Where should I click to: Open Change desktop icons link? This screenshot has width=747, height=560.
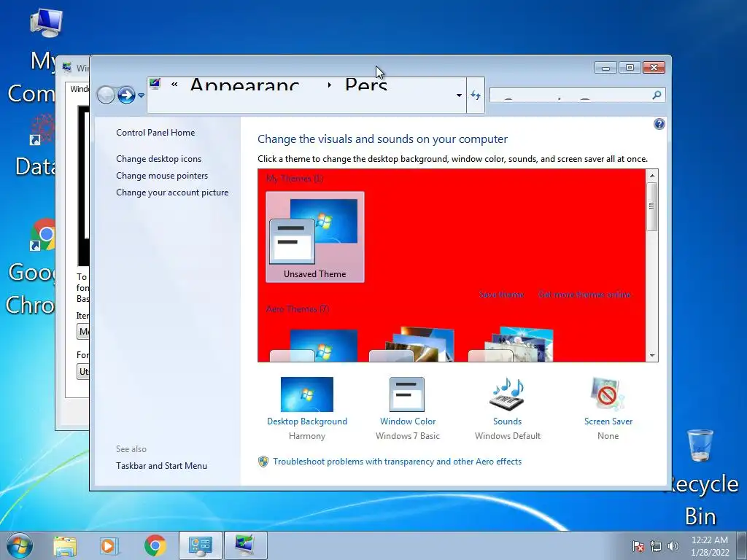(x=158, y=158)
